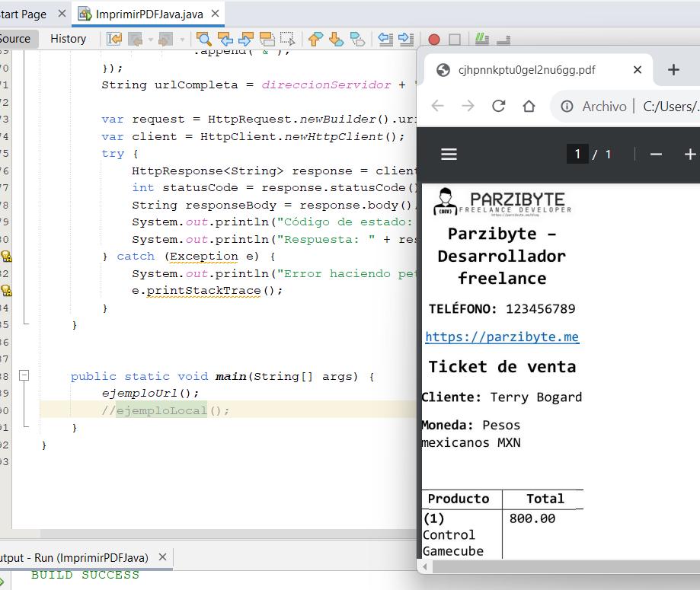The width and height of the screenshot is (700, 590).
Task: Jump to Last Edit location icon
Action: (x=113, y=40)
